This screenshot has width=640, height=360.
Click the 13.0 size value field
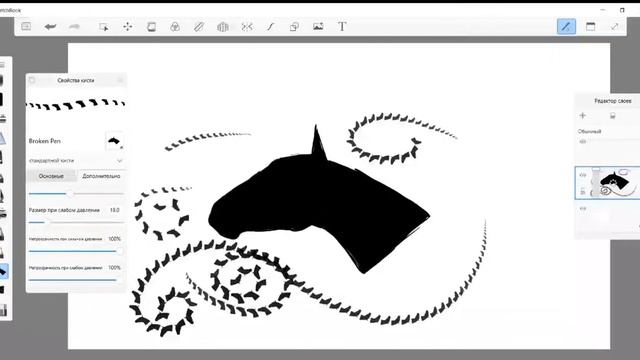(114, 210)
